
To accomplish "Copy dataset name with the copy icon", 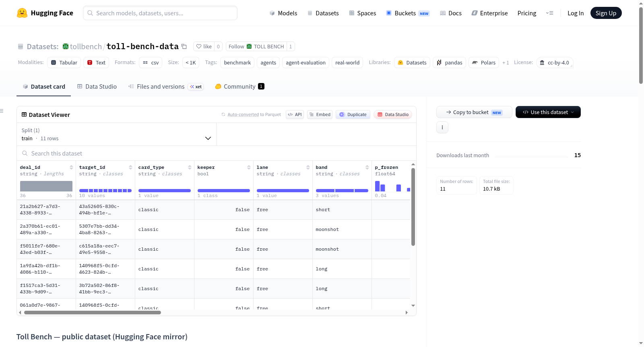I will [x=184, y=46].
